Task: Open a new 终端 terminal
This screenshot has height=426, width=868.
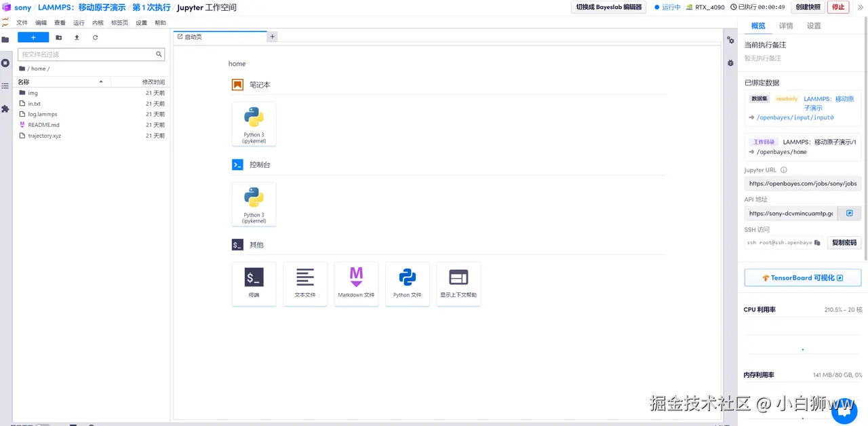Action: (x=254, y=284)
